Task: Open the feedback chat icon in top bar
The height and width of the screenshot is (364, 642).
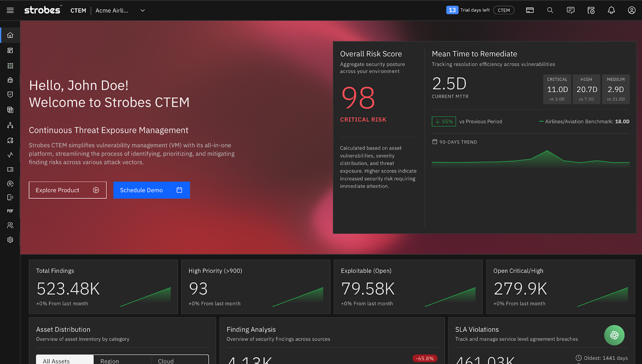Action: pyautogui.click(x=570, y=10)
